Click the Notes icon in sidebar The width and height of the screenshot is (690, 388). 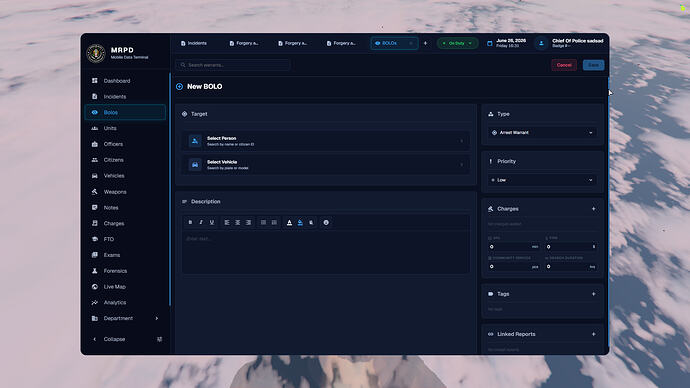pos(95,207)
